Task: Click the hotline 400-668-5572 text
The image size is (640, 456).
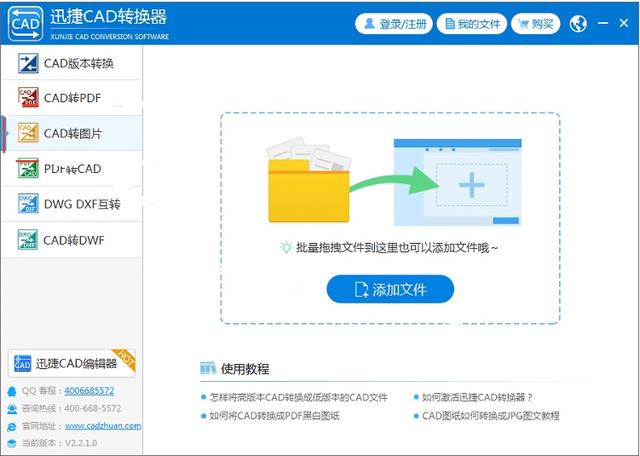Action: point(93,408)
